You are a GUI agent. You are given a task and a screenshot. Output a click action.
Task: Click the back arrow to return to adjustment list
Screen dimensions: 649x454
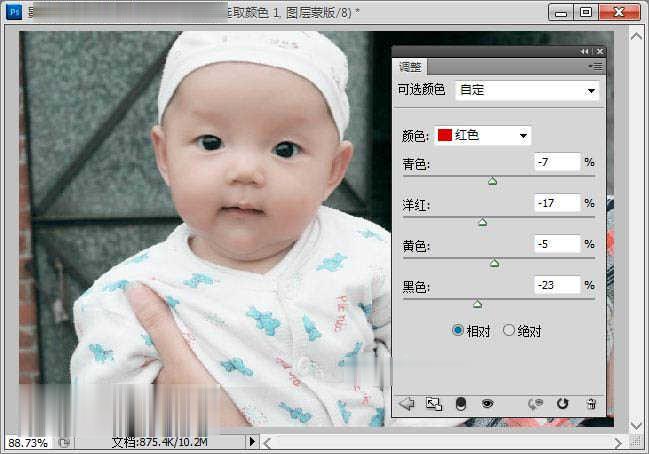pos(406,404)
